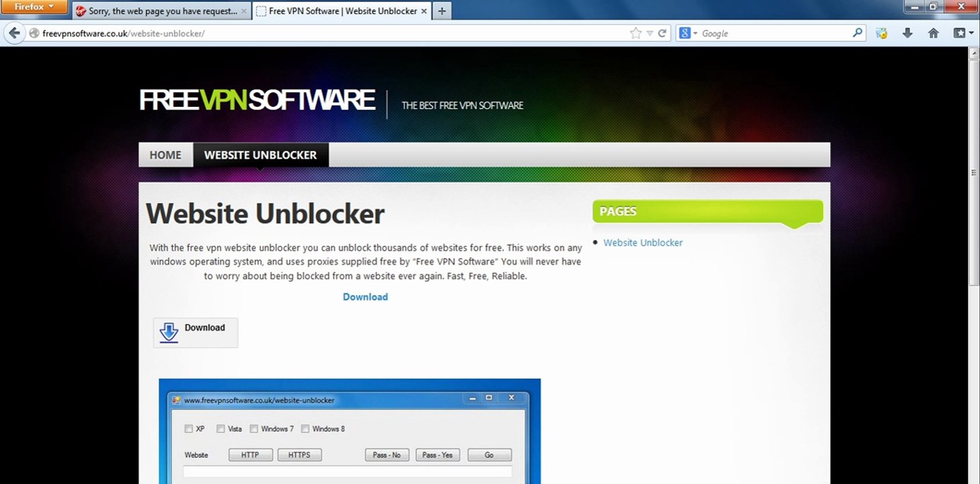
Task: Expand the Bookmarks menu dropdown arrow
Action: tap(971, 33)
